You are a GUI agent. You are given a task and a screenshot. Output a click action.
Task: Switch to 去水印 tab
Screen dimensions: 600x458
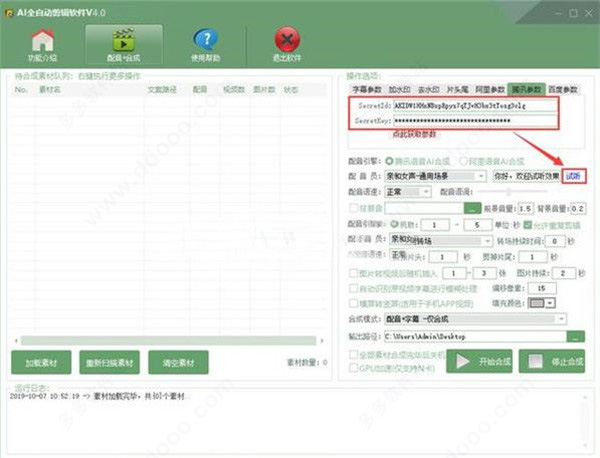pos(428,90)
